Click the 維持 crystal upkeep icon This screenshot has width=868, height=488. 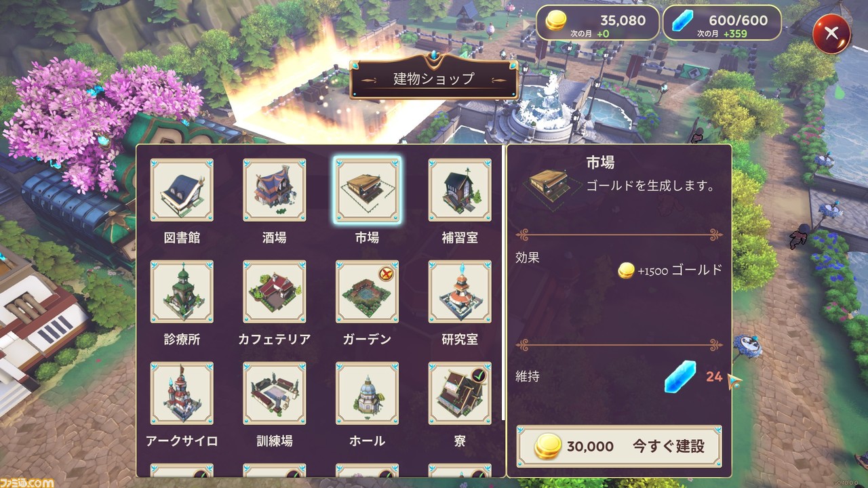pyautogui.click(x=679, y=377)
